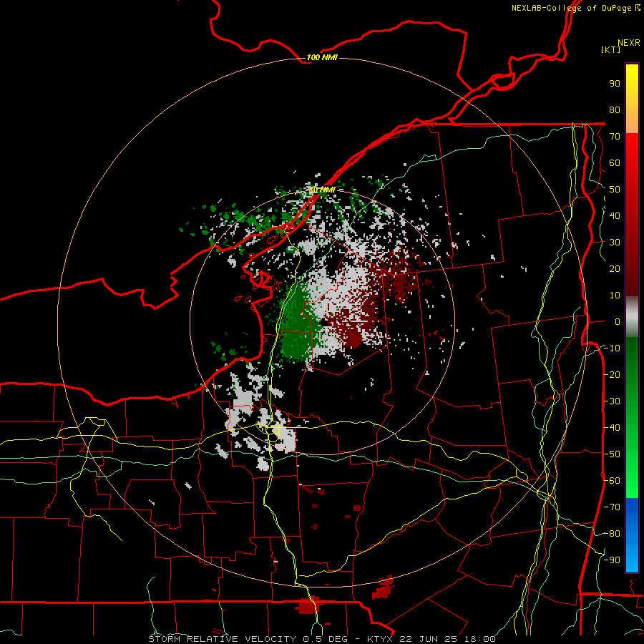Click the positive 50 knot scale label
The height and width of the screenshot is (644, 644).
click(615, 190)
